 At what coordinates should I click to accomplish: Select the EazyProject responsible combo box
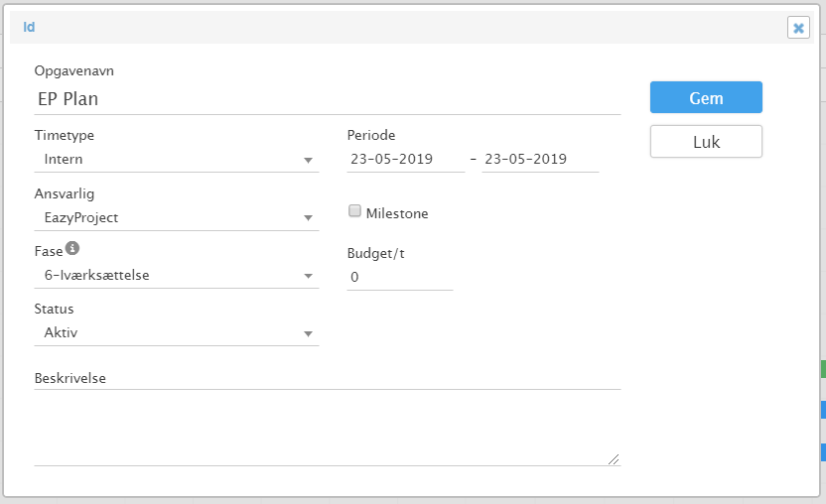click(177, 217)
